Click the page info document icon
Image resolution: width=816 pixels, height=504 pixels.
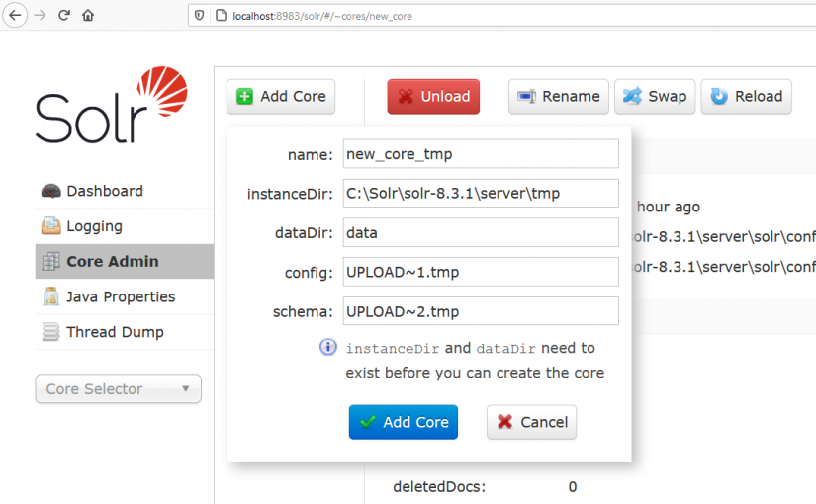click(x=221, y=16)
